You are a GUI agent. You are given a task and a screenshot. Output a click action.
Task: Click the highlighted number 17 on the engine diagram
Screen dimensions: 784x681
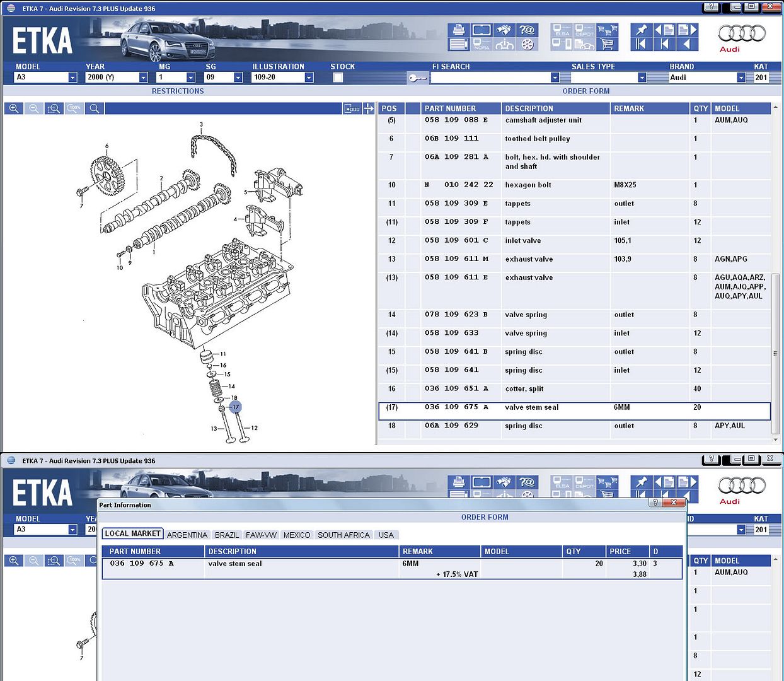pyautogui.click(x=235, y=407)
